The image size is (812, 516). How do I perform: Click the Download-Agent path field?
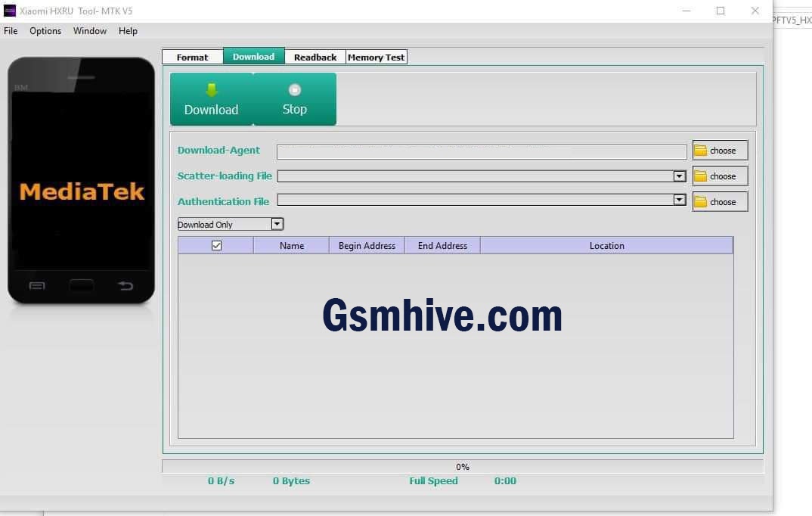click(482, 152)
